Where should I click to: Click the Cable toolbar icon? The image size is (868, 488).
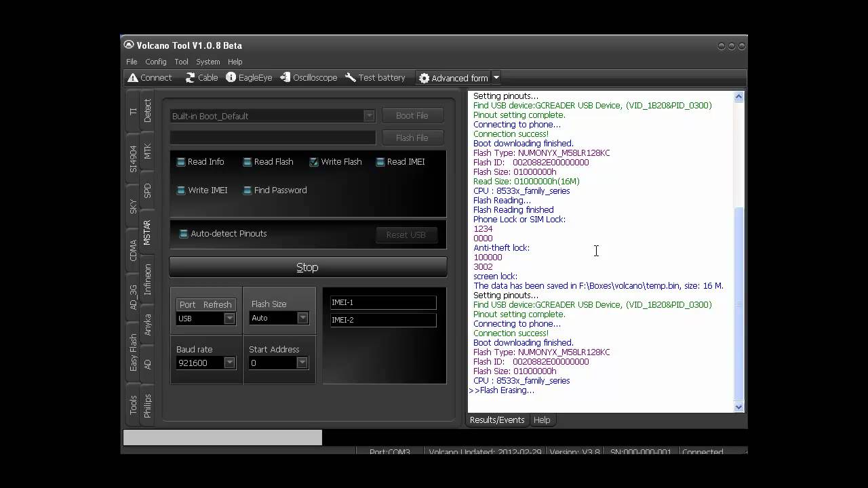[x=191, y=77]
